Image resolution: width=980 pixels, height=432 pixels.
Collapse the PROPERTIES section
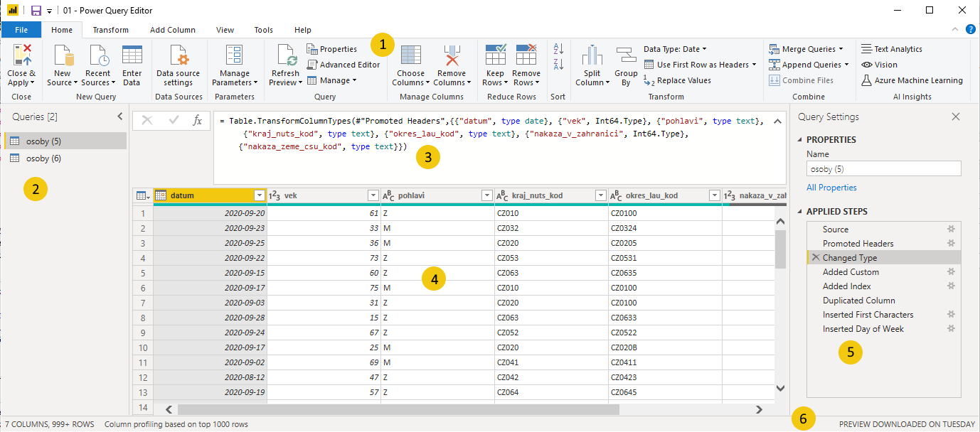click(x=801, y=140)
